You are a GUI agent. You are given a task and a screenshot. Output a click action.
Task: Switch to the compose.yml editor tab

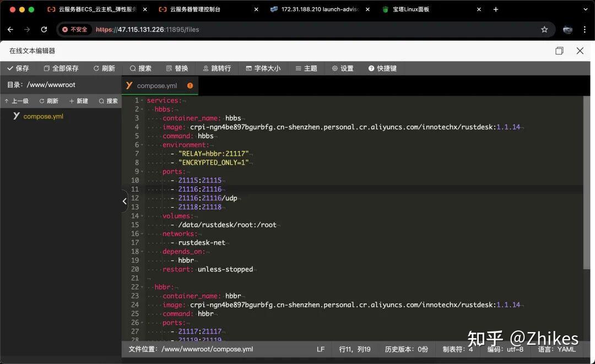pos(156,86)
